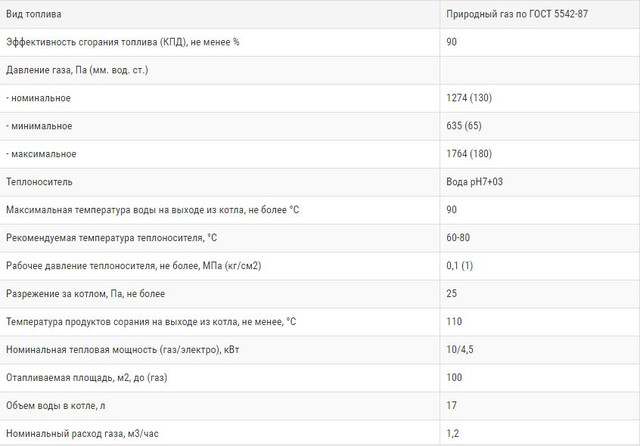Select nominal pressure value '1274 (130)'
Screen dimensions: 640x446
pyautogui.click(x=469, y=98)
